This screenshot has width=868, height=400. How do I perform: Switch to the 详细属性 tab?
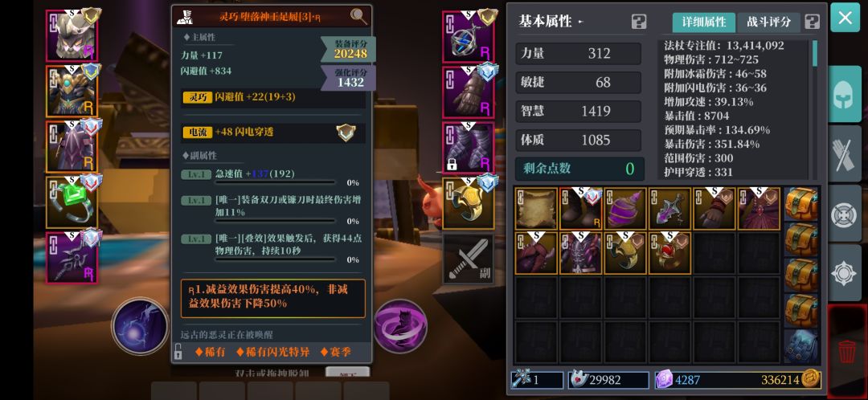click(703, 22)
